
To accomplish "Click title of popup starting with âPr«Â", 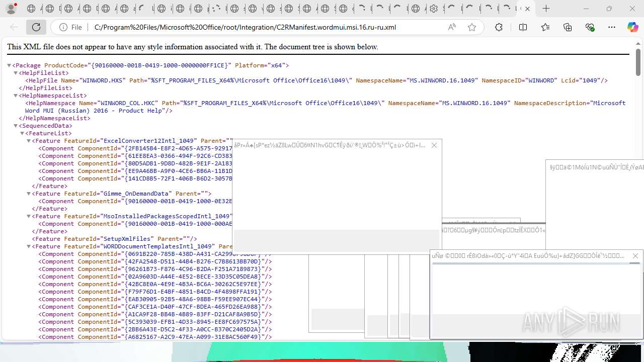I will click(x=330, y=145).
